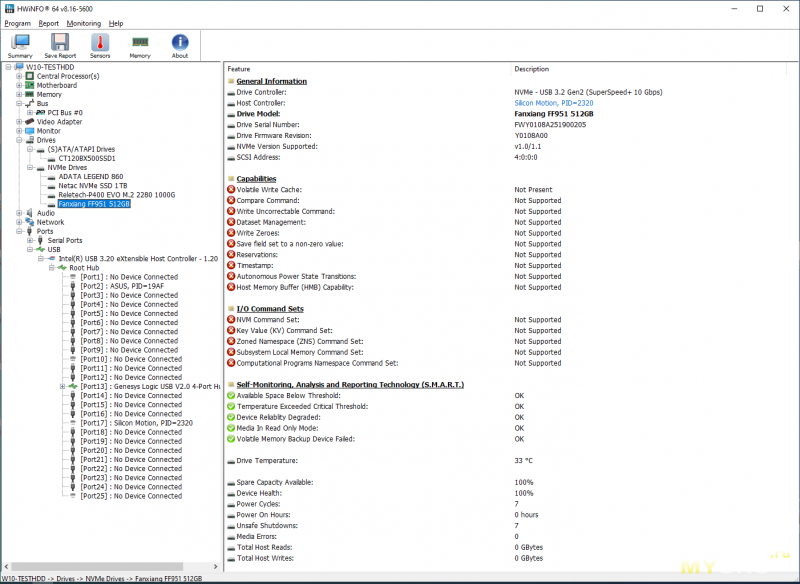
Task: Click the PCI Bus #0 icon
Action: 41,113
